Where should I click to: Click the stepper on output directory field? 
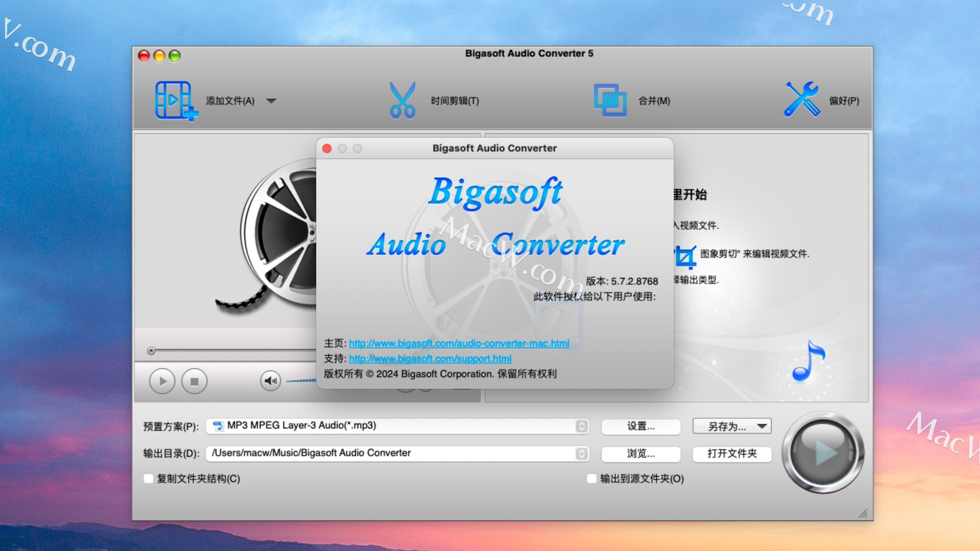(581, 454)
